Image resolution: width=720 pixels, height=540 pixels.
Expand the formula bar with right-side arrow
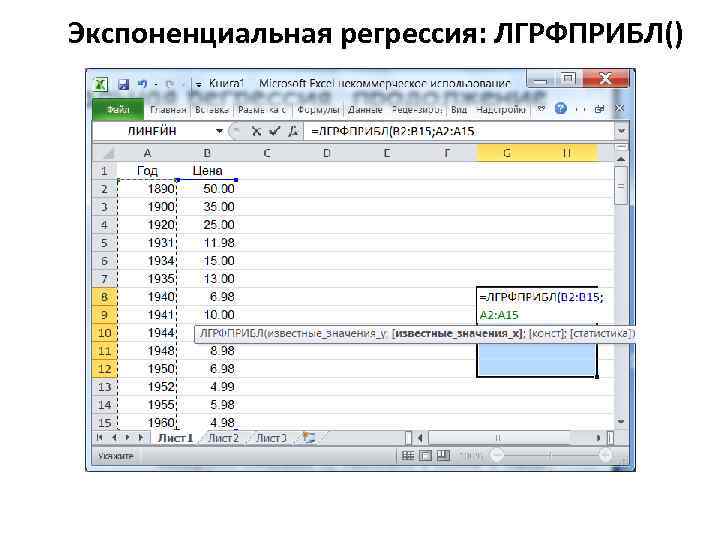click(x=621, y=131)
